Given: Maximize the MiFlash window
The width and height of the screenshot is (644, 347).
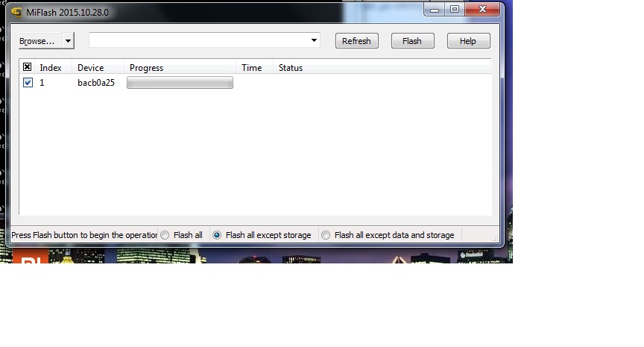Looking at the screenshot, I should [x=455, y=10].
